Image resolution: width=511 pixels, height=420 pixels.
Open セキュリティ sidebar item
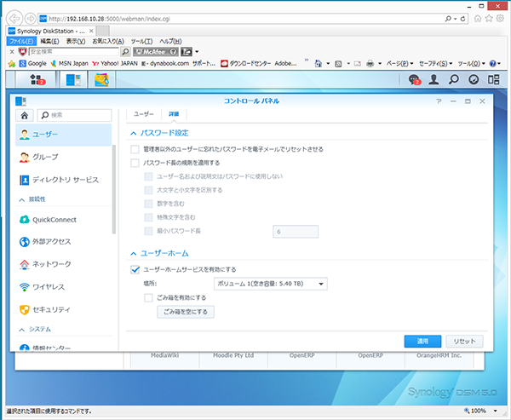pos(64,309)
